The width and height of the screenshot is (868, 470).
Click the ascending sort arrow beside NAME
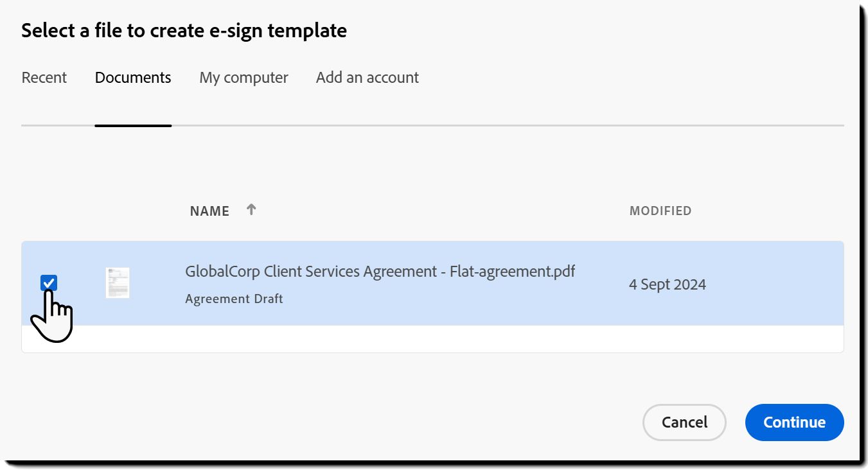pos(251,209)
